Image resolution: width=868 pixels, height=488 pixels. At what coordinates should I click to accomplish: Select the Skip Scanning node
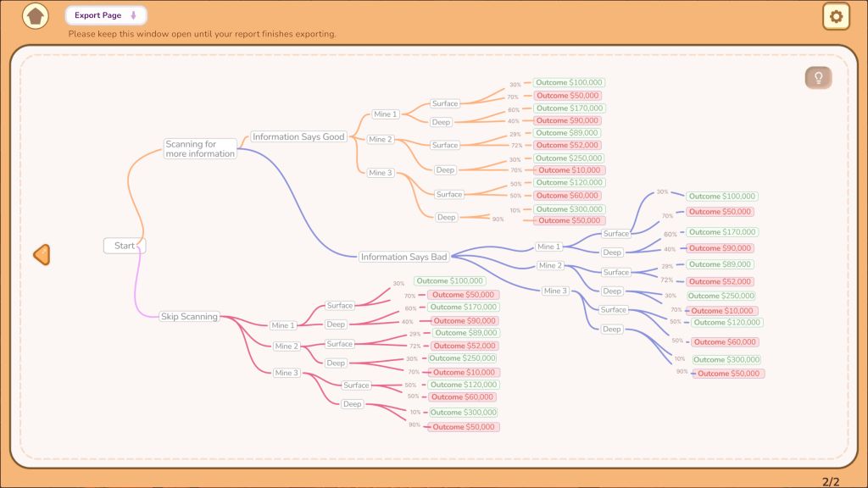[189, 316]
